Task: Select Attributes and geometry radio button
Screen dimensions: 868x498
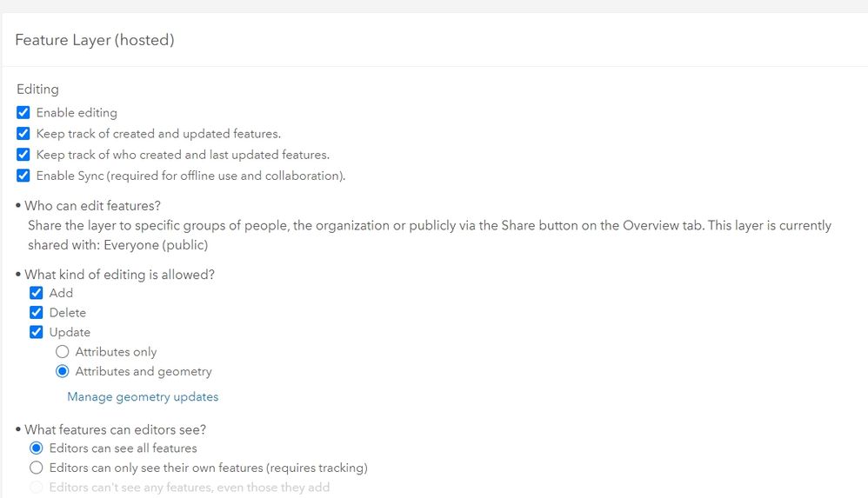Action: [62, 371]
